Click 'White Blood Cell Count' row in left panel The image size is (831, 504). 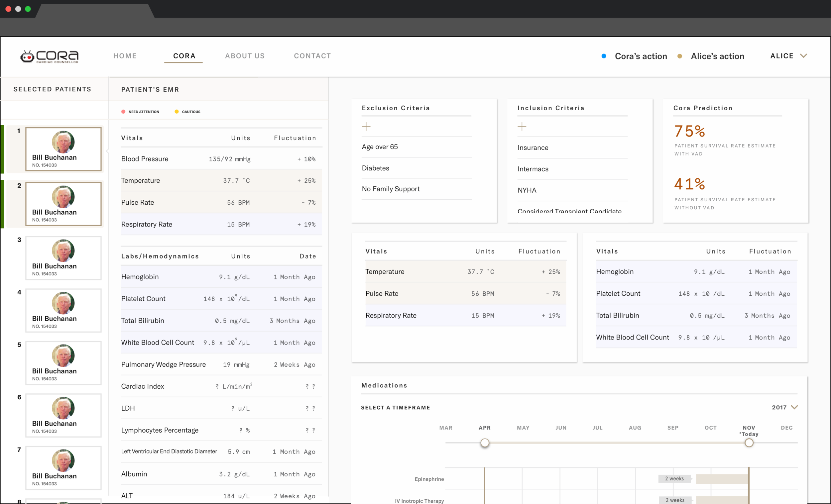[x=221, y=343]
